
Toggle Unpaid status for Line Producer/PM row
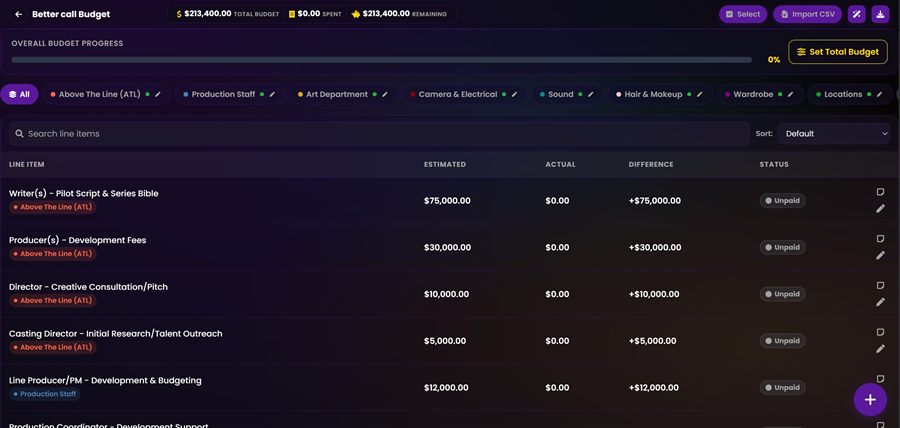782,388
